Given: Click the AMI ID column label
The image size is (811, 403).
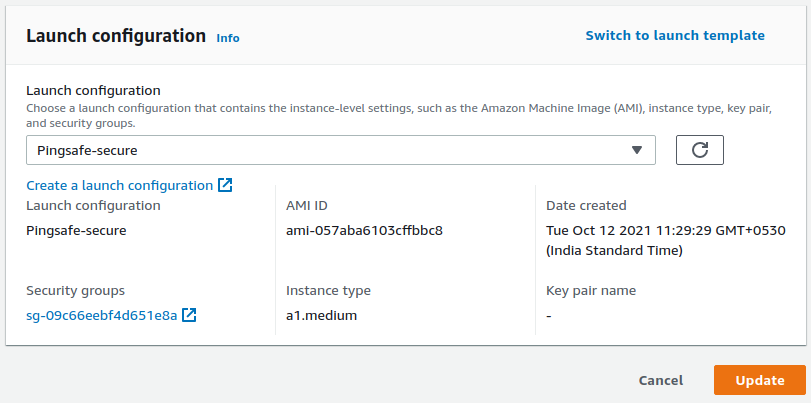Looking at the screenshot, I should [x=307, y=205].
